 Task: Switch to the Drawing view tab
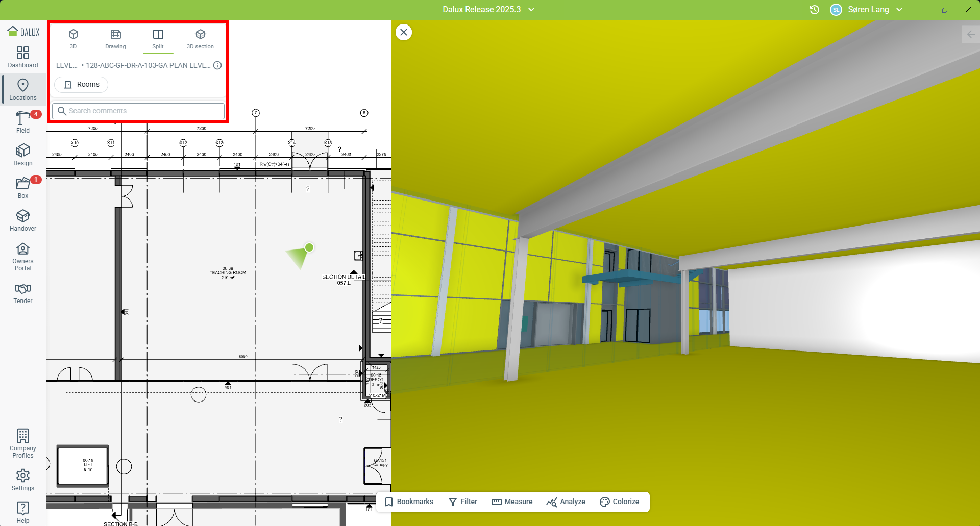click(x=116, y=39)
